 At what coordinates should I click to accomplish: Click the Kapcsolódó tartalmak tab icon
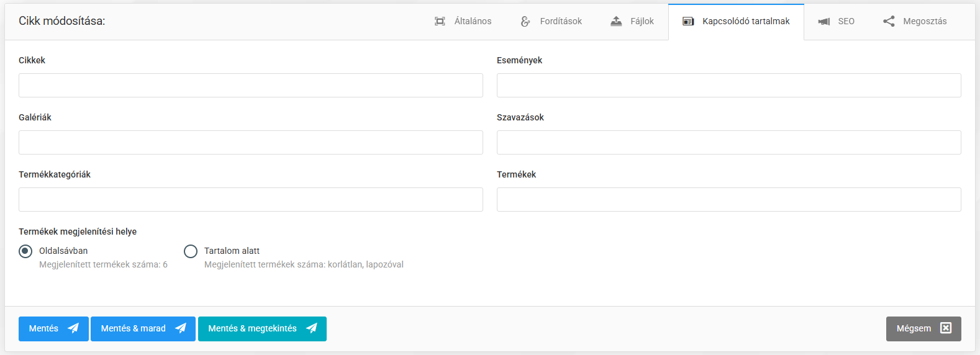click(688, 21)
